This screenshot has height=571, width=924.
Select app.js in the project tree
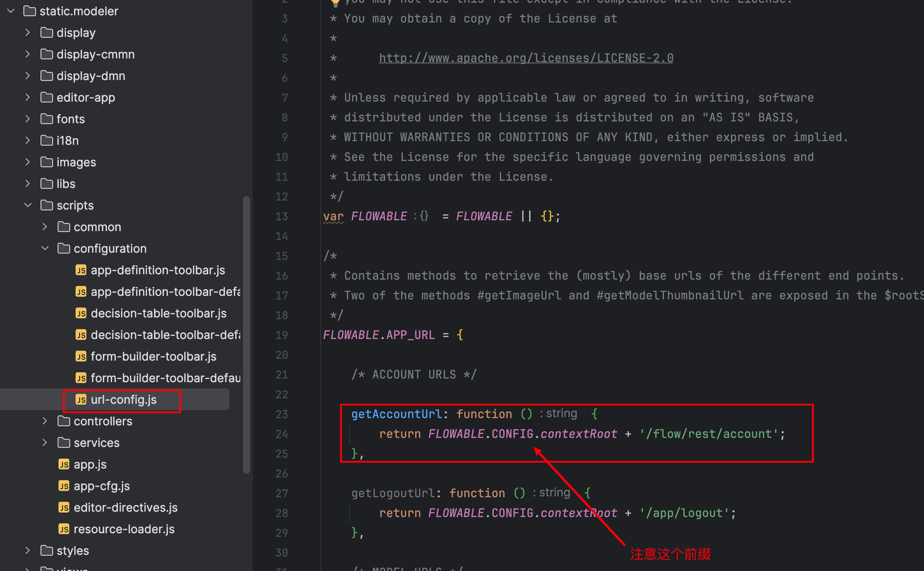90,464
